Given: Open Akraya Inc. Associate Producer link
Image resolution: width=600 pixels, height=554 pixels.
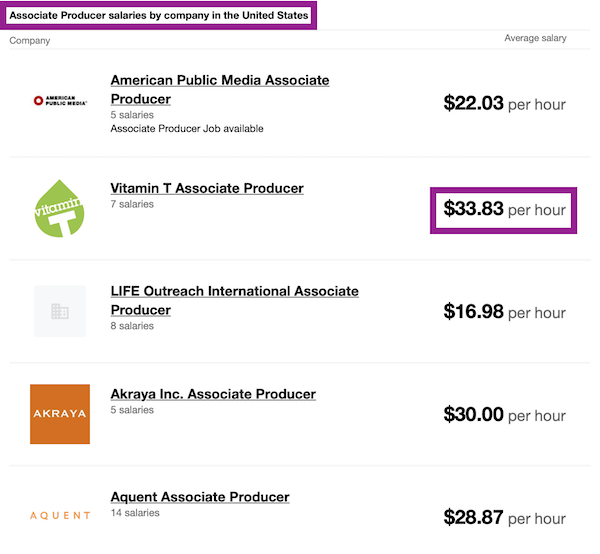Looking at the screenshot, I should click(x=213, y=394).
